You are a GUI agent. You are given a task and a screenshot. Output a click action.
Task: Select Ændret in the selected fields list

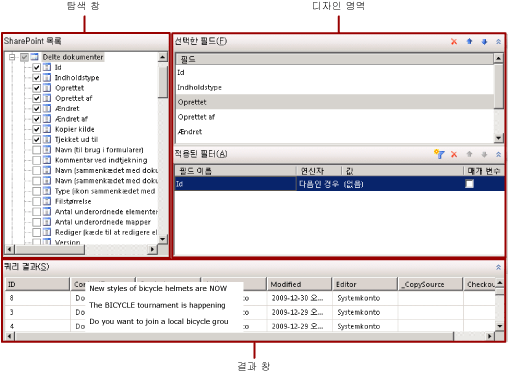(334, 132)
